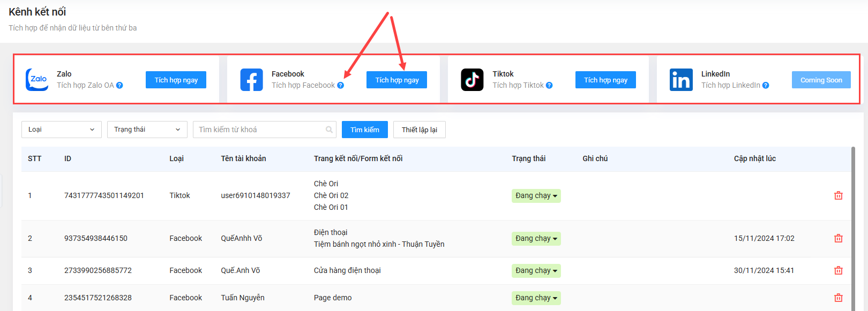The image size is (868, 311).
Task: Click ID 7431777743501149201
Action: [104, 195]
